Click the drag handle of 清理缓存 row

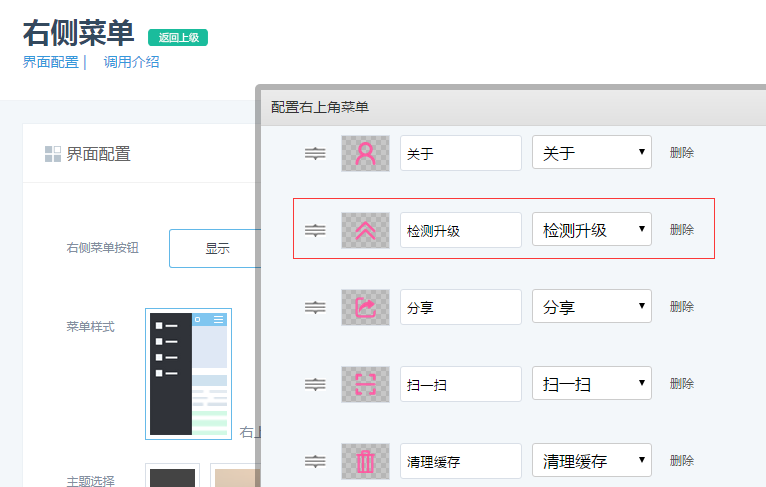315,461
